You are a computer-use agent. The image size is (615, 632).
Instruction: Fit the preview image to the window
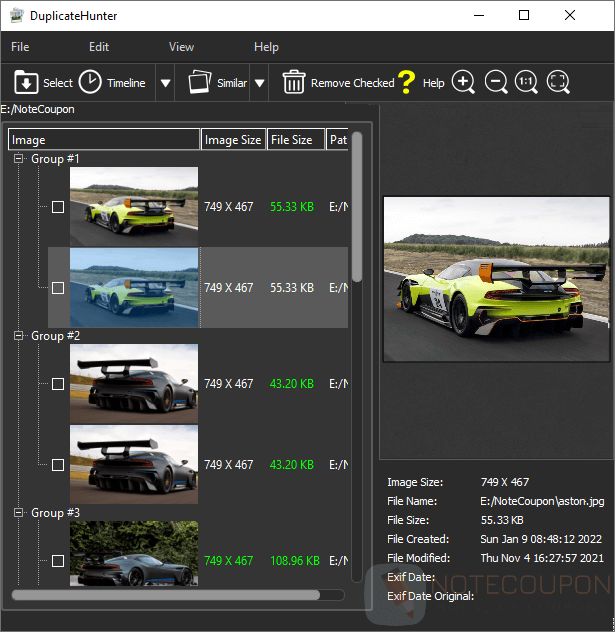(559, 82)
